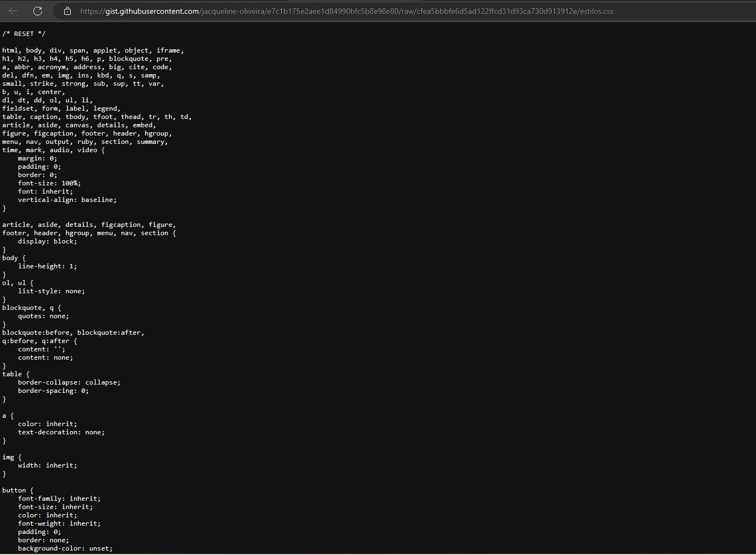Click the 'q:before, q:after {' line

pyautogui.click(x=40, y=341)
